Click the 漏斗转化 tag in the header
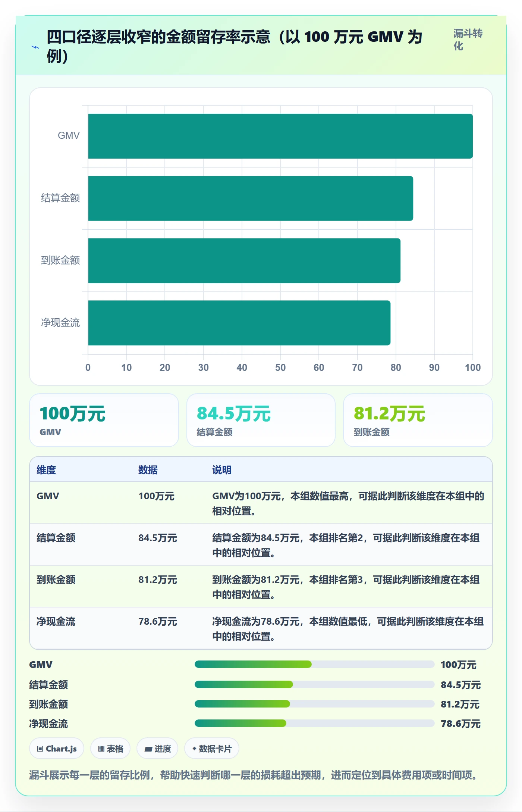The image size is (522, 812). pos(468,40)
